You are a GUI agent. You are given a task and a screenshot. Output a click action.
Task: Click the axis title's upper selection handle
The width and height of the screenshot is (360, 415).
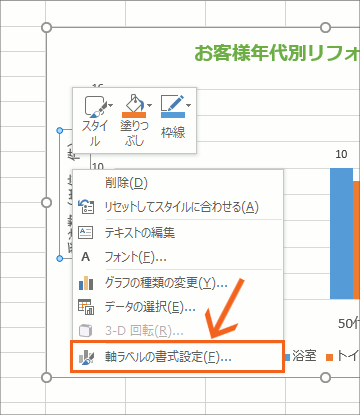(60, 130)
